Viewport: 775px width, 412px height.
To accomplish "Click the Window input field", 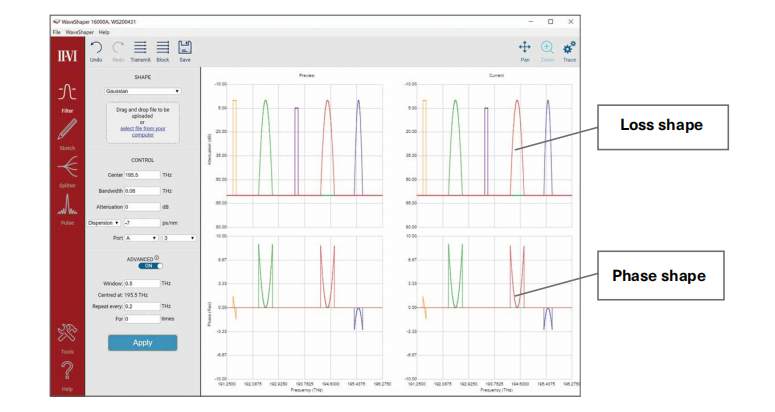I will 142,284.
